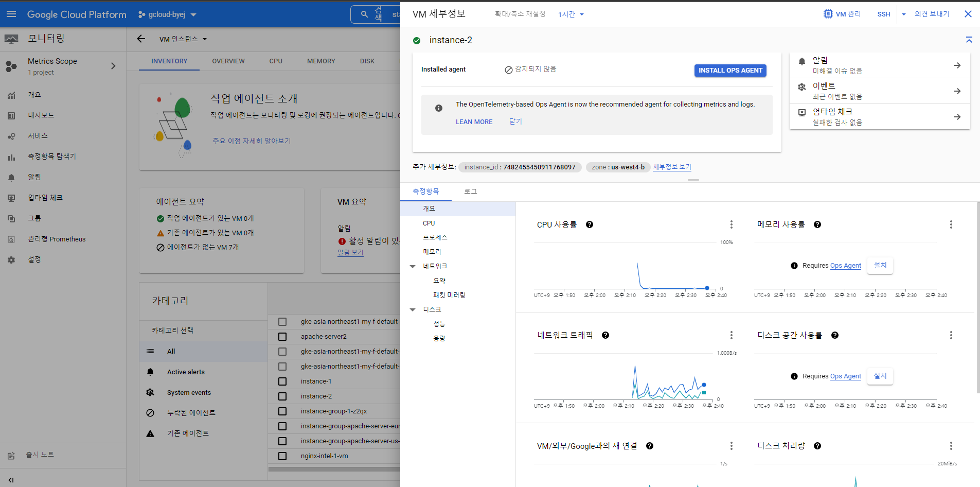The height and width of the screenshot is (487, 980).
Task: Open more options for 디스크 처리량 chart
Action: coord(951,446)
